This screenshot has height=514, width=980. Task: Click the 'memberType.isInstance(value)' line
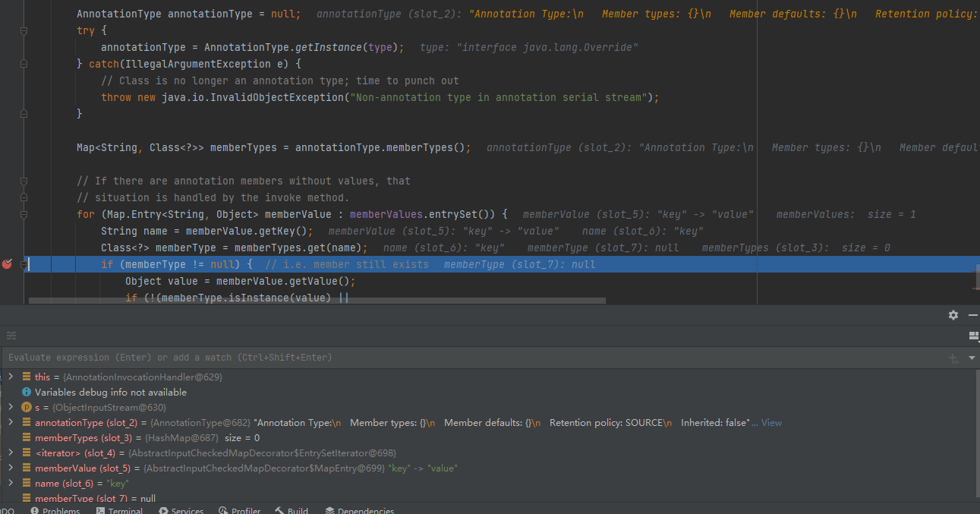pos(237,298)
